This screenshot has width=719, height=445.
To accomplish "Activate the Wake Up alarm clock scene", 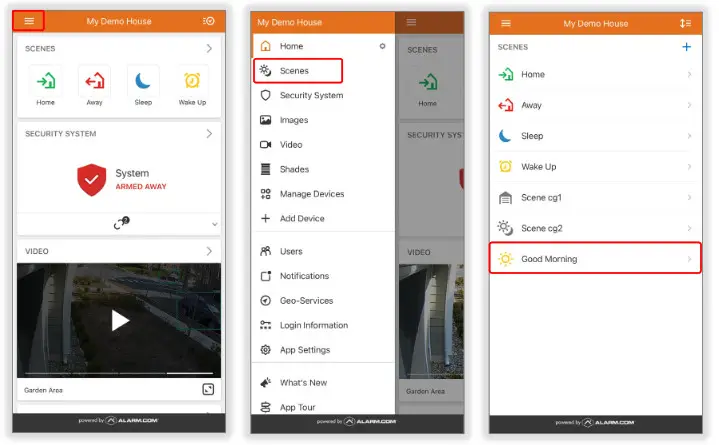I will (192, 81).
